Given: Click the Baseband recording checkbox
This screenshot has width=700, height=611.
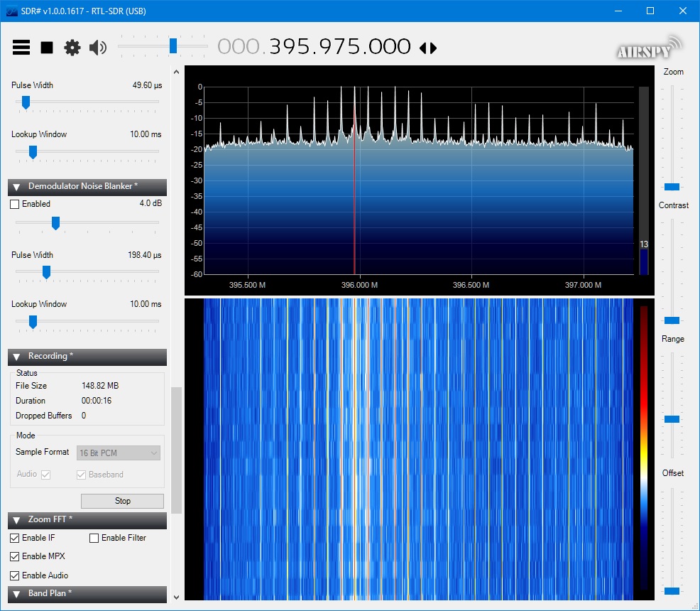Looking at the screenshot, I should 81,475.
